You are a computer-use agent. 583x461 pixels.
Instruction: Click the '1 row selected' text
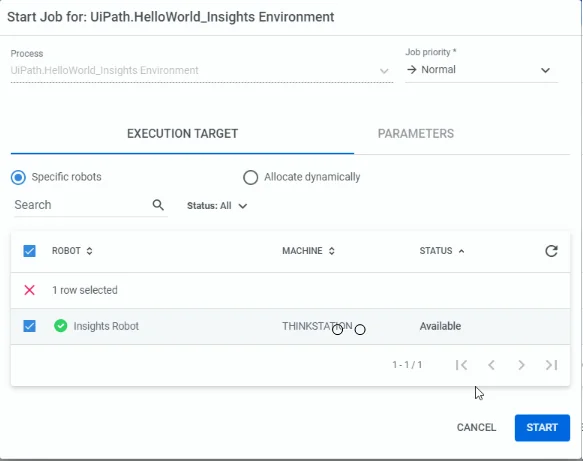point(85,290)
